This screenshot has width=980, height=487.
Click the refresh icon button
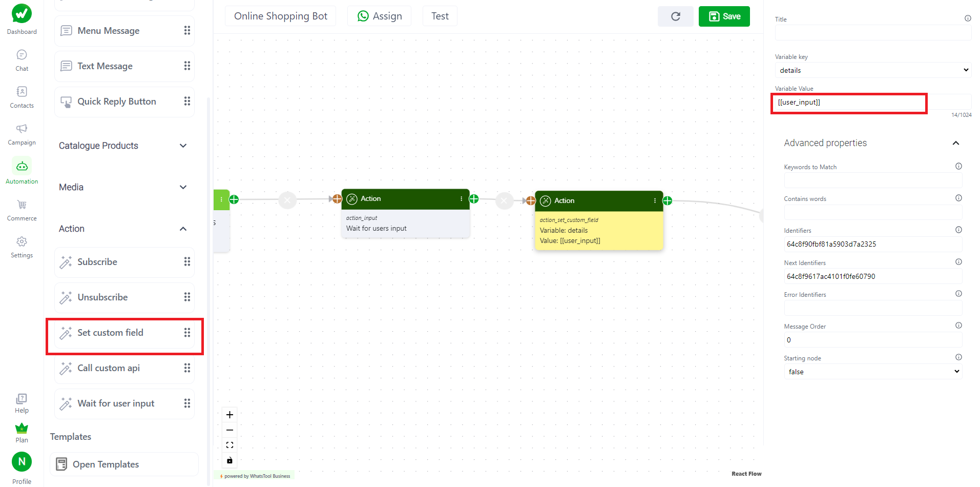(675, 16)
